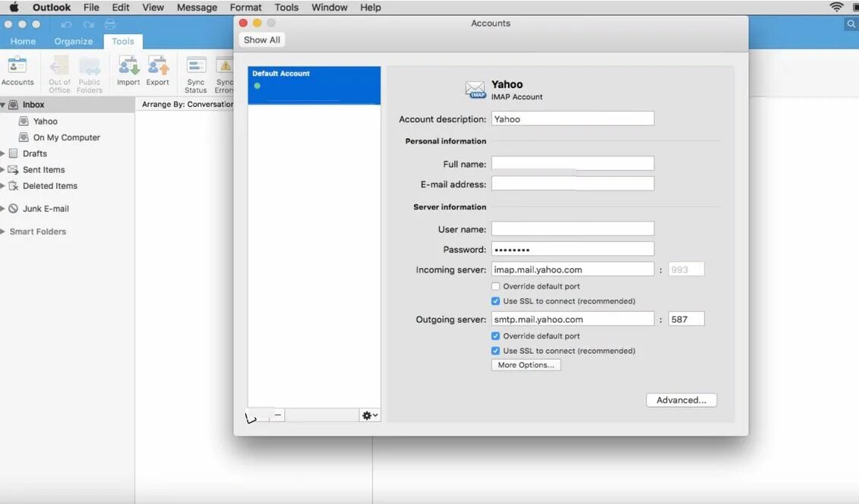This screenshot has width=859, height=504.
Task: Click the incoming port 993 field
Action: pyautogui.click(x=686, y=269)
